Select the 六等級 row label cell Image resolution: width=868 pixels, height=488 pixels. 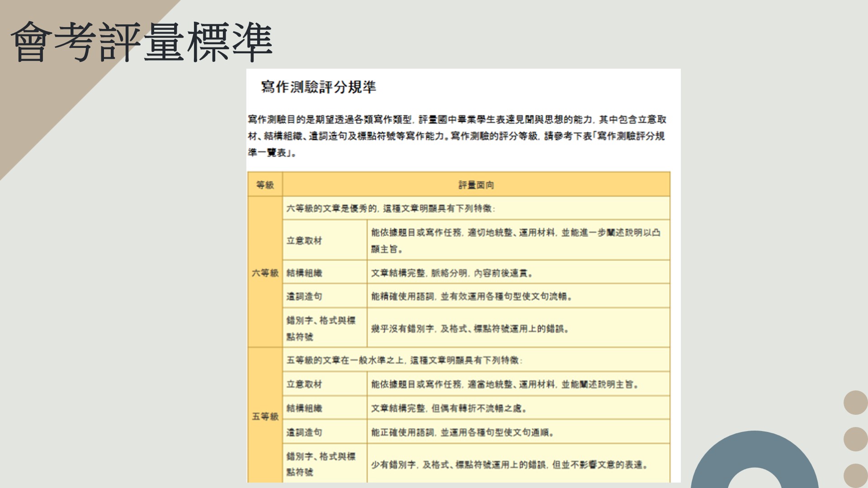[x=265, y=273]
